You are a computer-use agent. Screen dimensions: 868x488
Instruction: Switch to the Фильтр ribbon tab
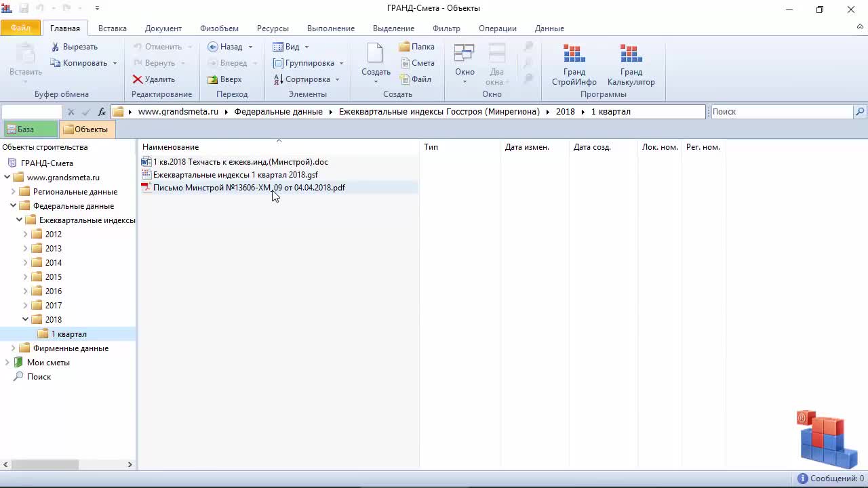446,28
